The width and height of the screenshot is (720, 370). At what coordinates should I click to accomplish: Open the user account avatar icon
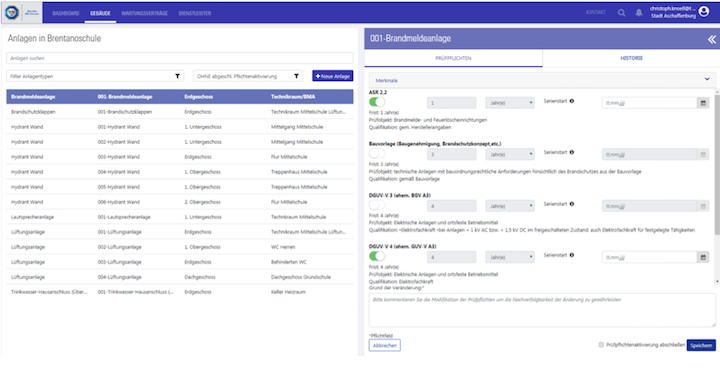703,12
